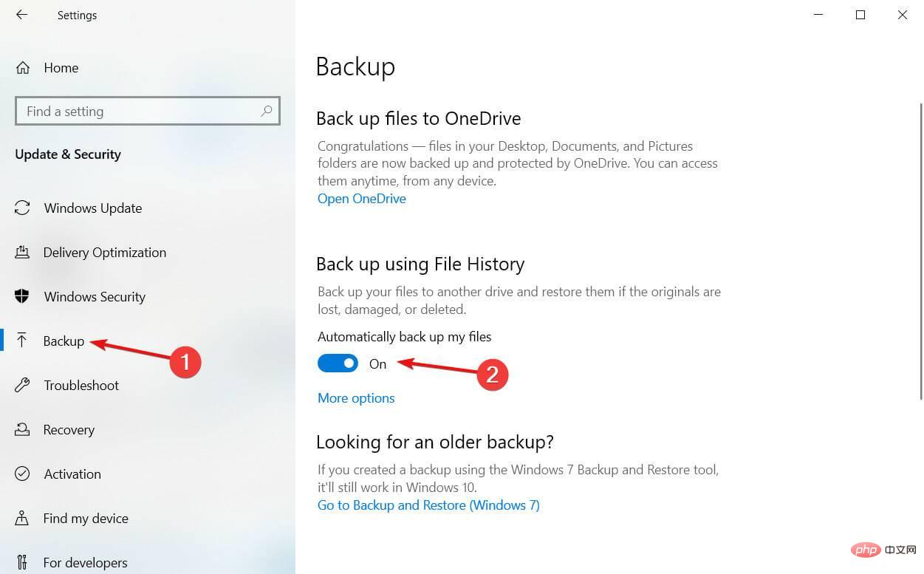This screenshot has width=924, height=574.
Task: Click the Home house icon
Action: pos(23,67)
